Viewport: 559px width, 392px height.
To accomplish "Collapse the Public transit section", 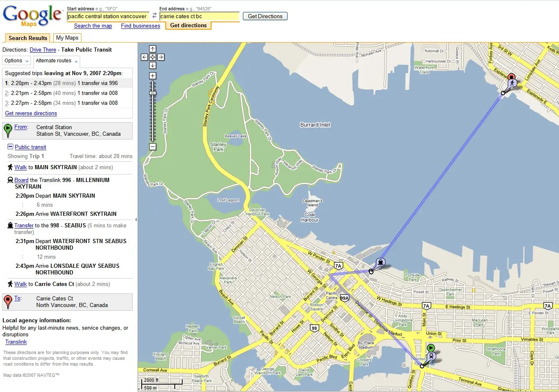I will click(x=10, y=147).
